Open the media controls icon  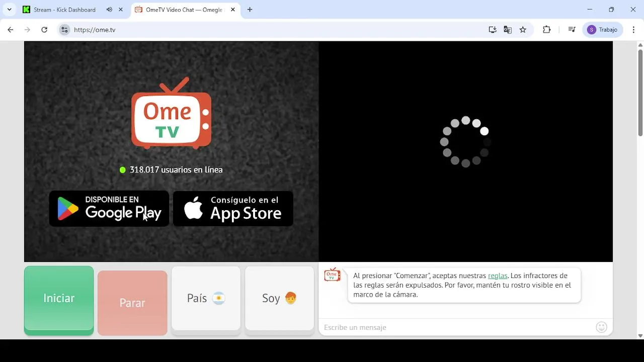pos(572,30)
